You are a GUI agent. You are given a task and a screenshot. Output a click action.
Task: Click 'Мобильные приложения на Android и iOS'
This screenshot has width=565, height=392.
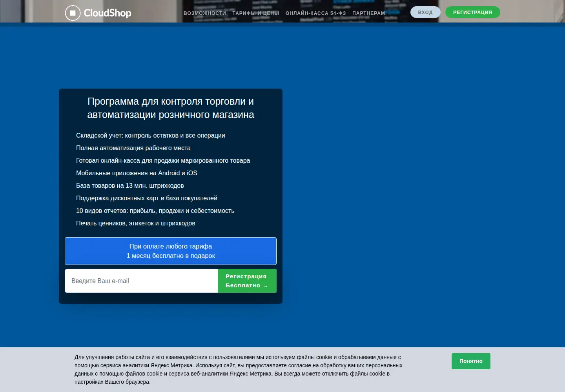(x=137, y=173)
